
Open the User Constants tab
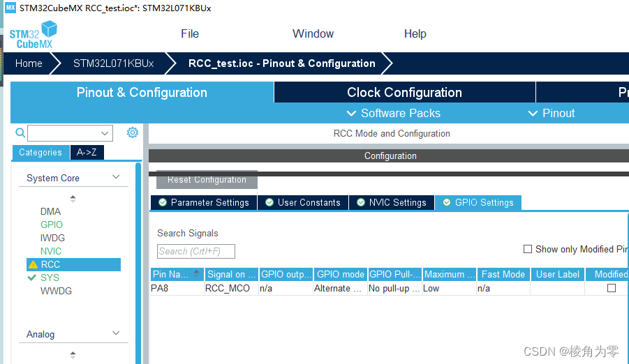click(x=303, y=202)
